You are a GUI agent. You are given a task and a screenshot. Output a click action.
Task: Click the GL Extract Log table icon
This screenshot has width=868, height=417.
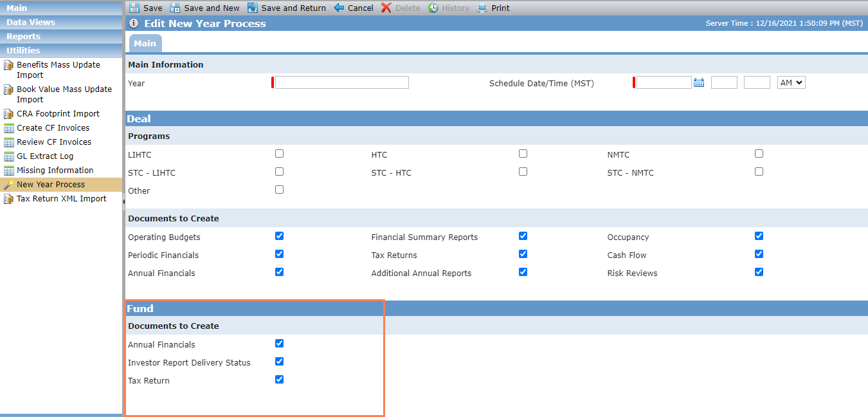click(9, 156)
